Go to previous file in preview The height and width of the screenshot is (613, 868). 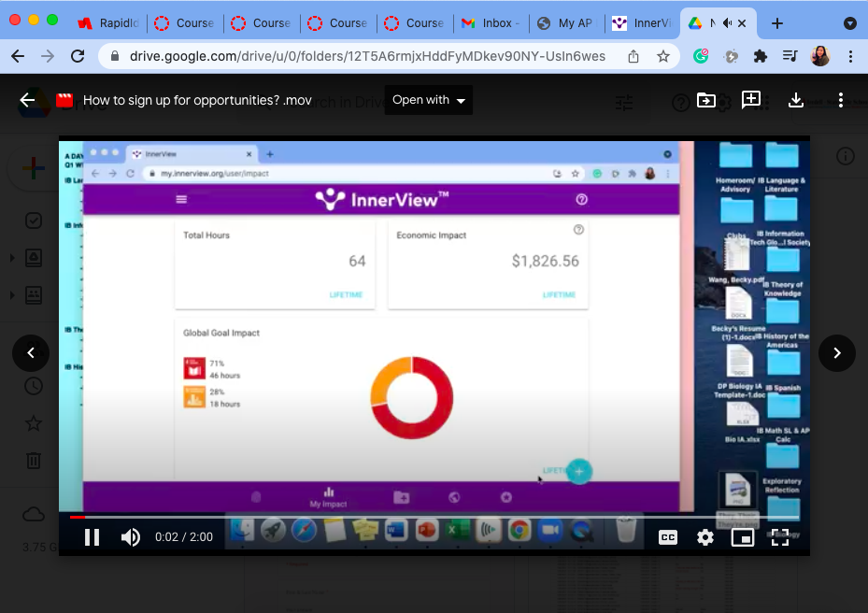[31, 352]
